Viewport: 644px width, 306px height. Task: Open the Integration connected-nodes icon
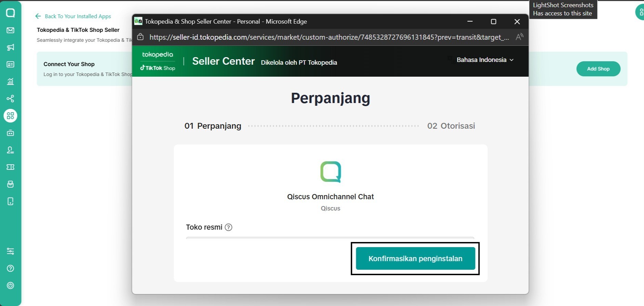[x=11, y=99]
